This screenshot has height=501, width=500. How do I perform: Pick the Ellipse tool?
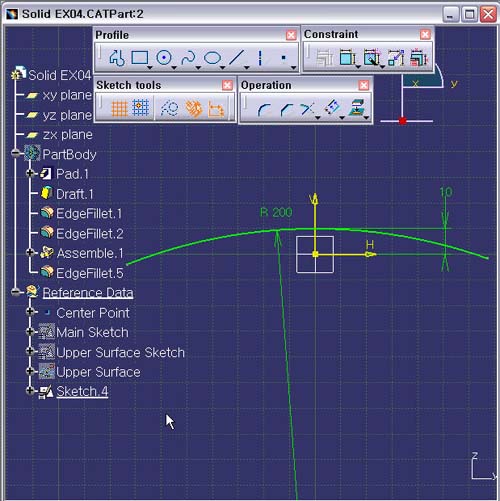(212, 58)
